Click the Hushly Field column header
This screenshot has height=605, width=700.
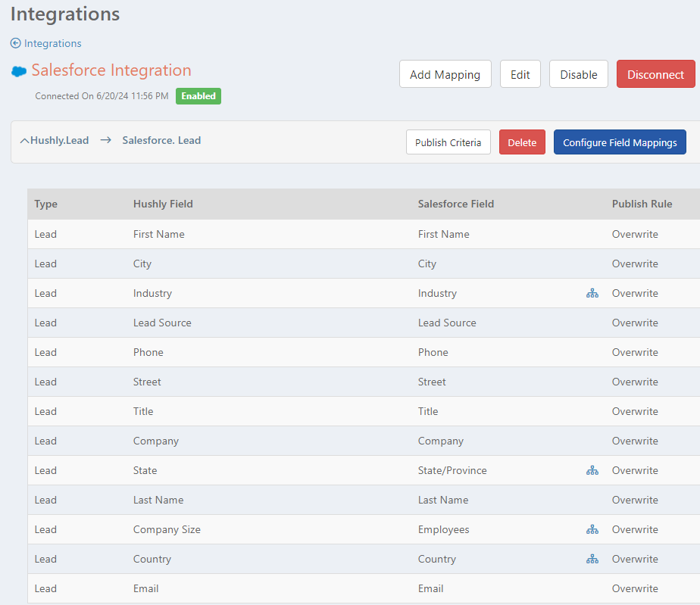(x=163, y=204)
